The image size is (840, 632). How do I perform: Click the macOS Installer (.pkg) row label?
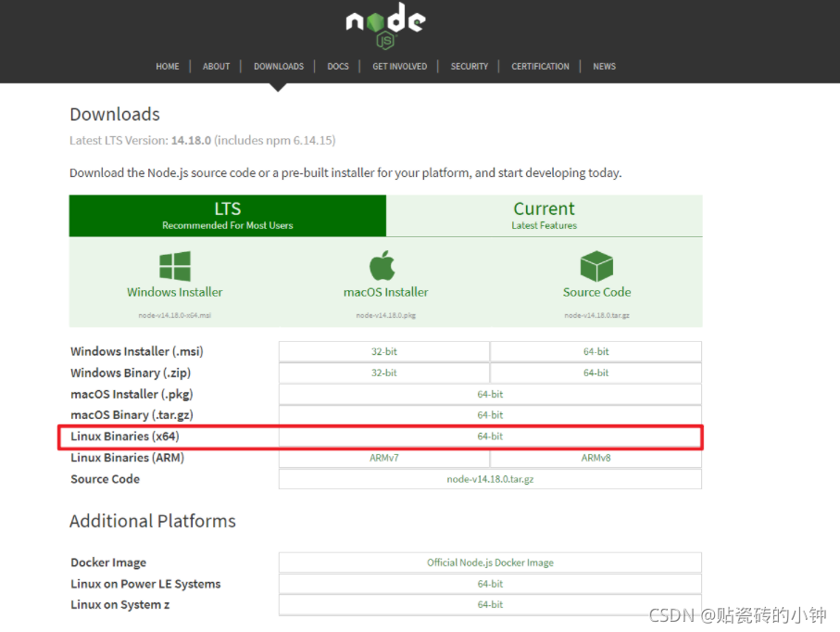coord(132,395)
